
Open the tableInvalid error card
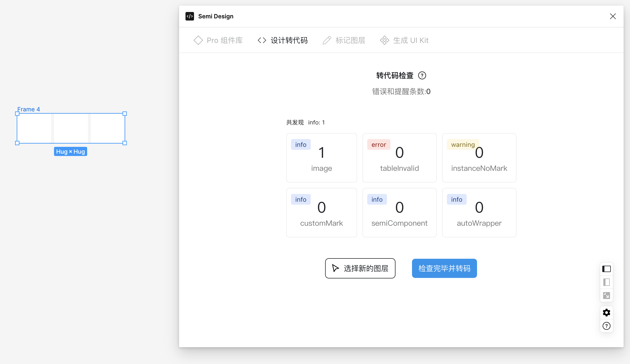(399, 158)
